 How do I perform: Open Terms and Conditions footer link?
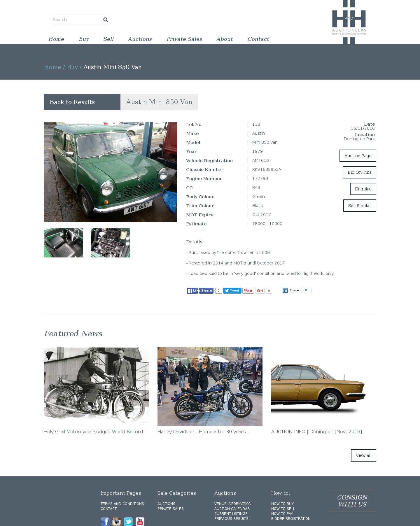[122, 504]
